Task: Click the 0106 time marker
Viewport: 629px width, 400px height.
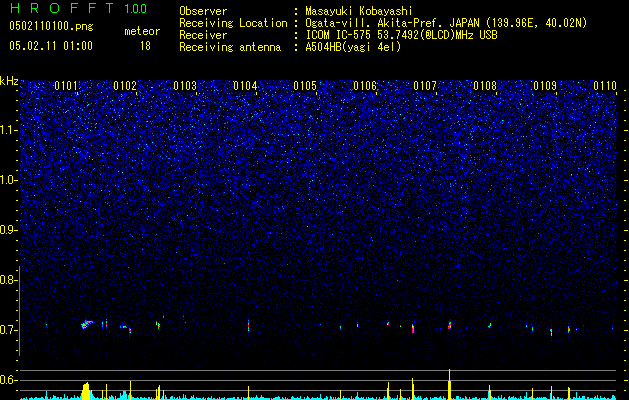Action: pos(365,86)
